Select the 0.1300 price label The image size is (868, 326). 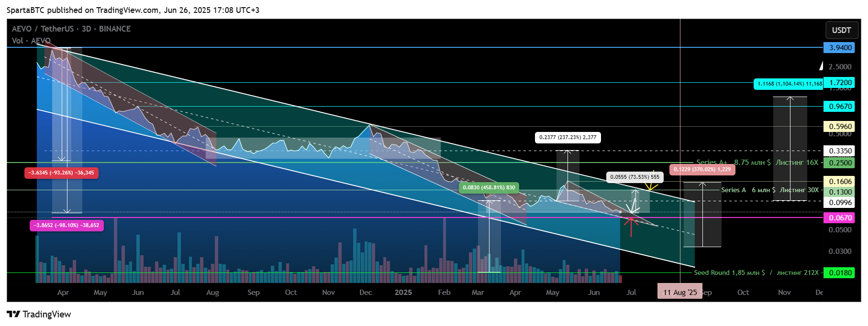click(x=840, y=192)
